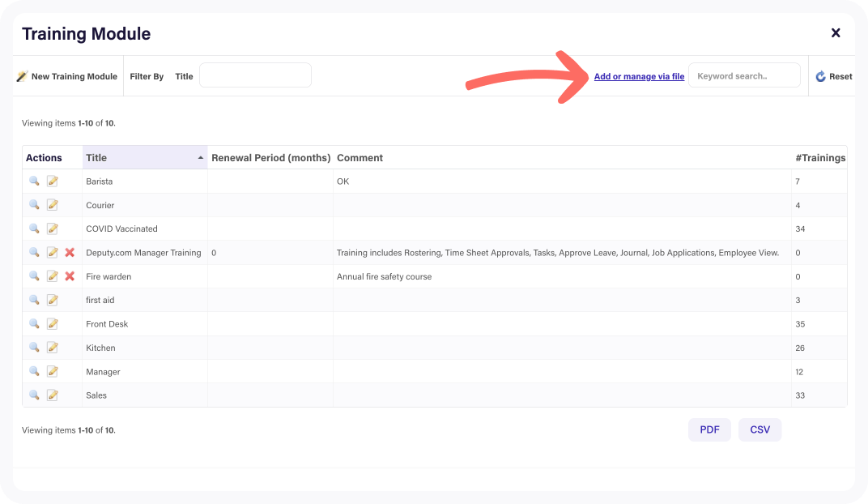Screen dimensions: 868x504
Task: Edit the first aid module
Action: [x=53, y=300]
